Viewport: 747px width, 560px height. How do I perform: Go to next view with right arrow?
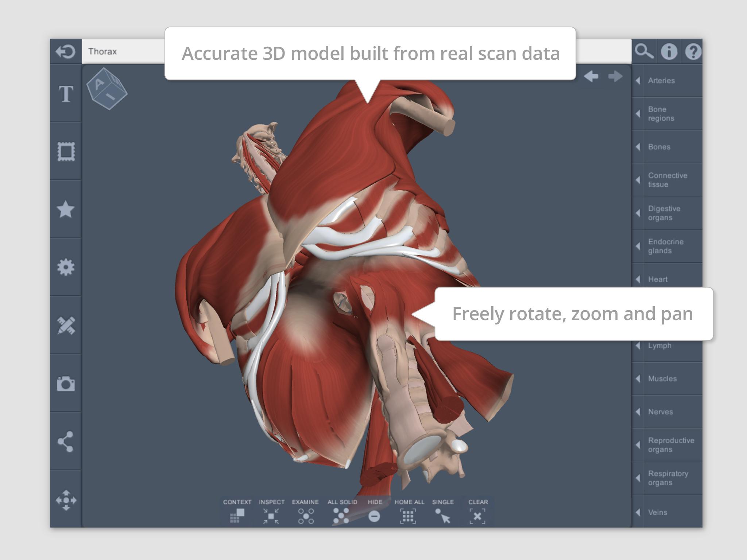[x=615, y=76]
